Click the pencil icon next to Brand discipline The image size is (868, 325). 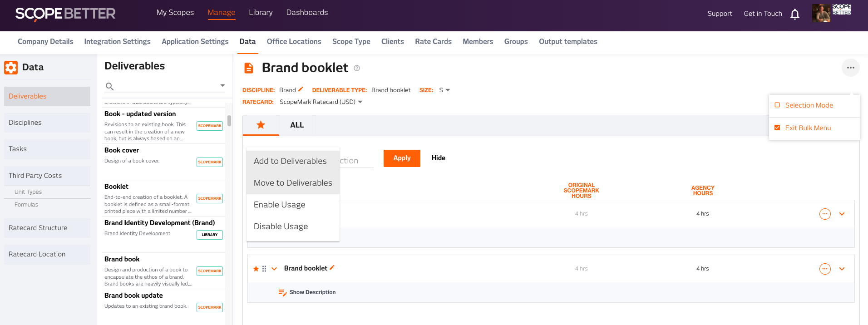[301, 89]
